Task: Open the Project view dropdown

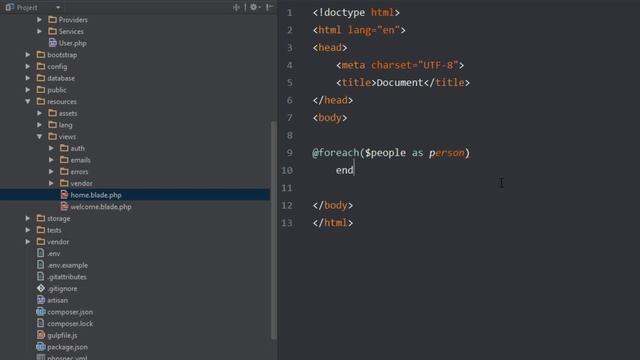Action: click(x=58, y=7)
